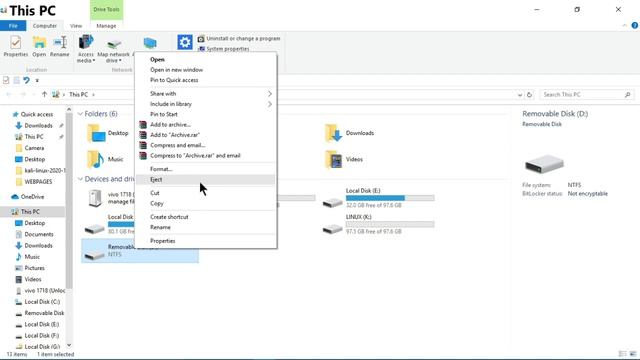Select the Local Disk (E:) drive

click(x=378, y=198)
